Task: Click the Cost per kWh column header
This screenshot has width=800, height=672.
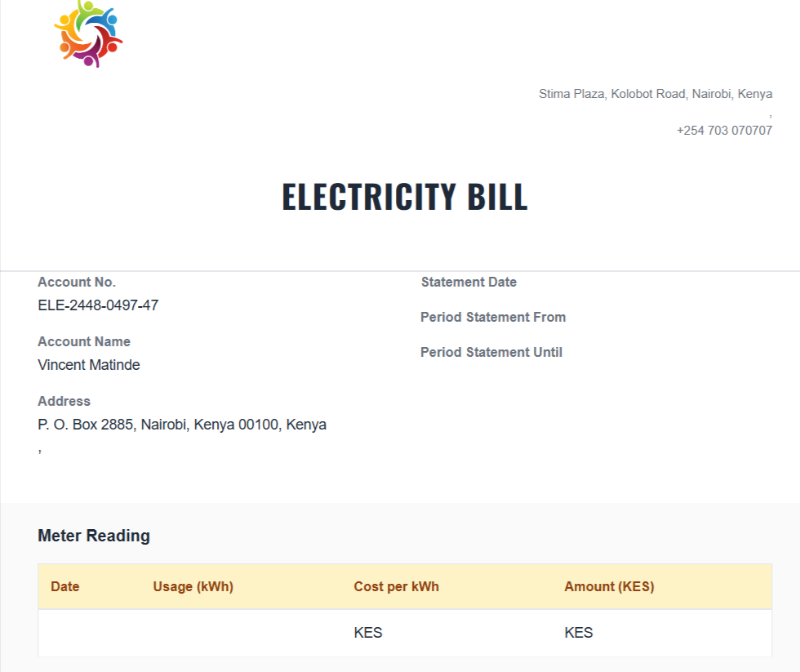Action: (396, 587)
